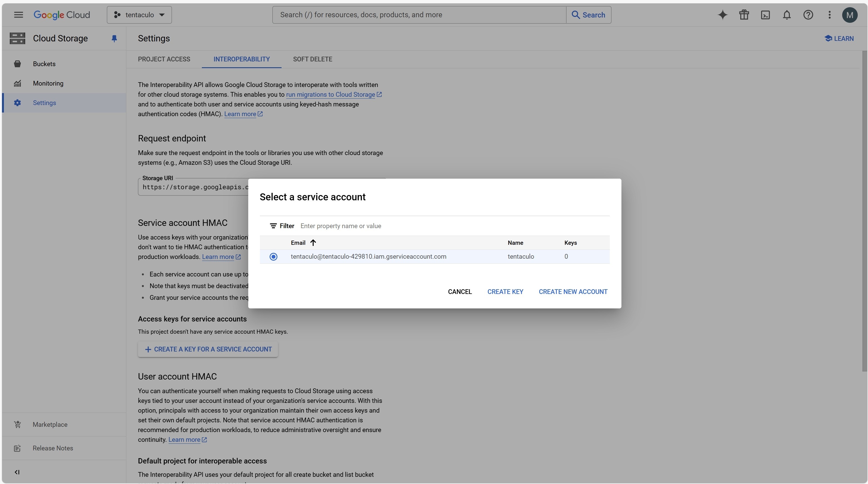Screen dimensions: 868x484
Task: Click CANCEL in the dialog
Action: click(x=460, y=292)
